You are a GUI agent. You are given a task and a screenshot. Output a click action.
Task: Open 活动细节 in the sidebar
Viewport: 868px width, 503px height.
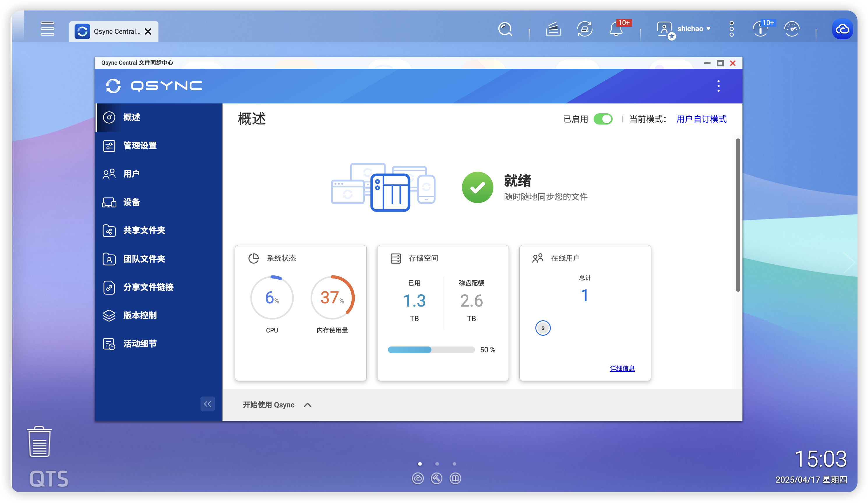coord(159,344)
